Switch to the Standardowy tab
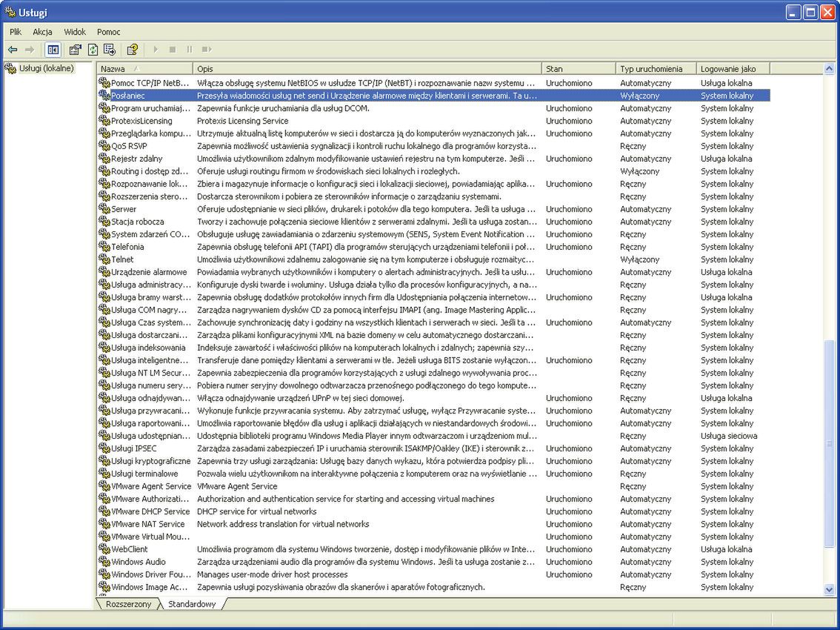This screenshot has width=840, height=630. 192,604
